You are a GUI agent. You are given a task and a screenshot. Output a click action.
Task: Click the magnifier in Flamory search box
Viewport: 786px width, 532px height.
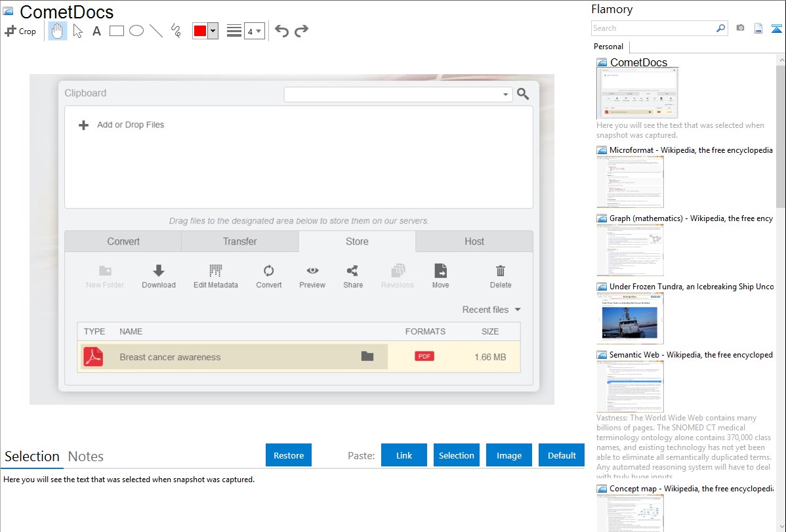click(x=721, y=28)
